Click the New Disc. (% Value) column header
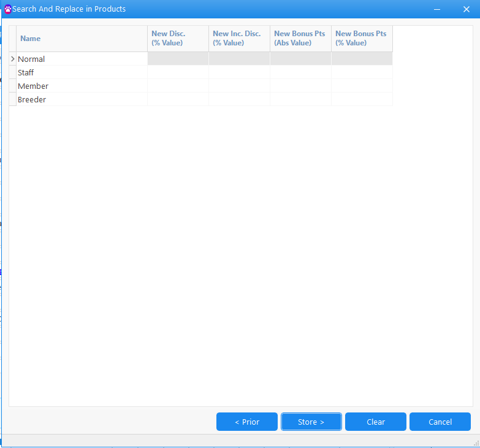 (178, 39)
